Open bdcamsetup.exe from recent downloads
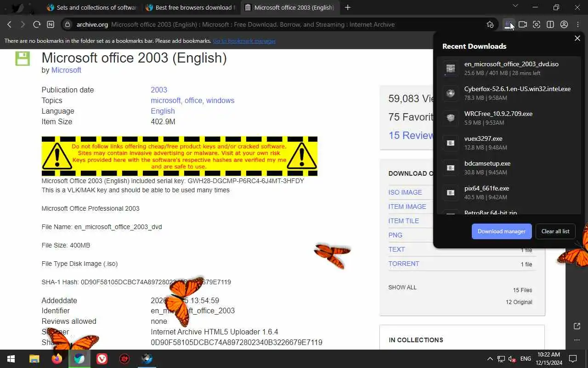The image size is (588, 368). click(x=509, y=167)
